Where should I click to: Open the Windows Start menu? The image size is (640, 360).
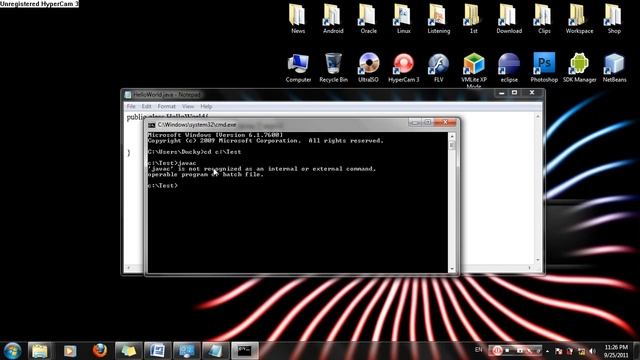pyautogui.click(x=12, y=351)
